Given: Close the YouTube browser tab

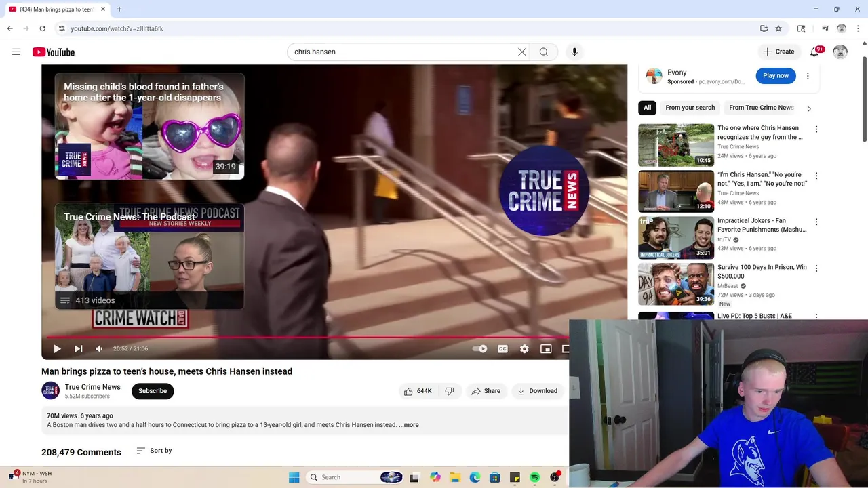Looking at the screenshot, I should click(x=103, y=9).
